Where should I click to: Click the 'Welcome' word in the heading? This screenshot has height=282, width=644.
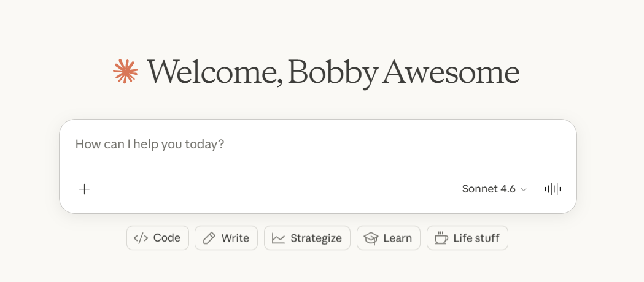pyautogui.click(x=211, y=72)
